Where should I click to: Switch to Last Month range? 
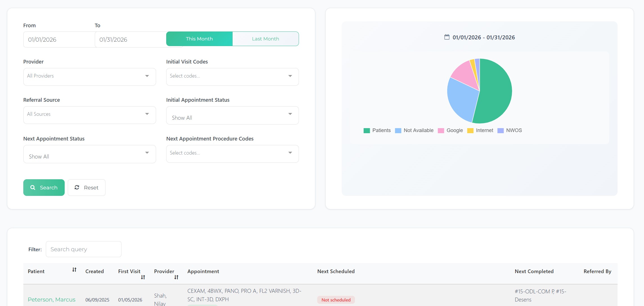[265, 39]
